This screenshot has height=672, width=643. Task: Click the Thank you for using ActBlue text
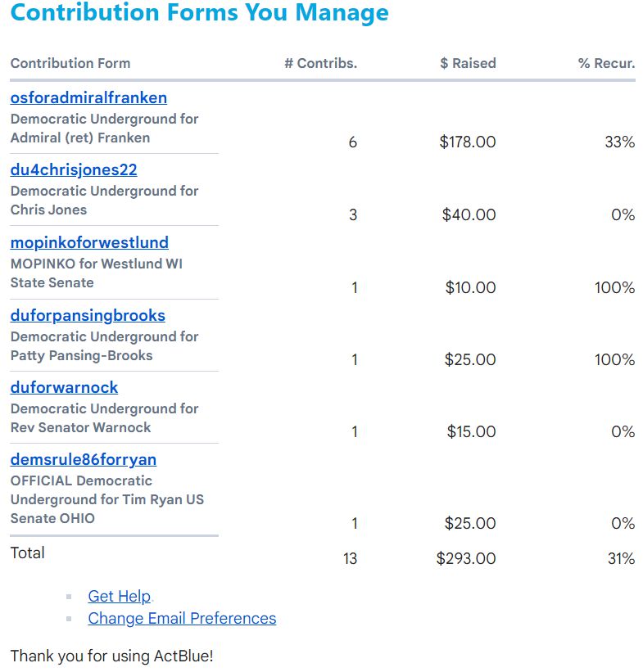pyautogui.click(x=111, y=656)
